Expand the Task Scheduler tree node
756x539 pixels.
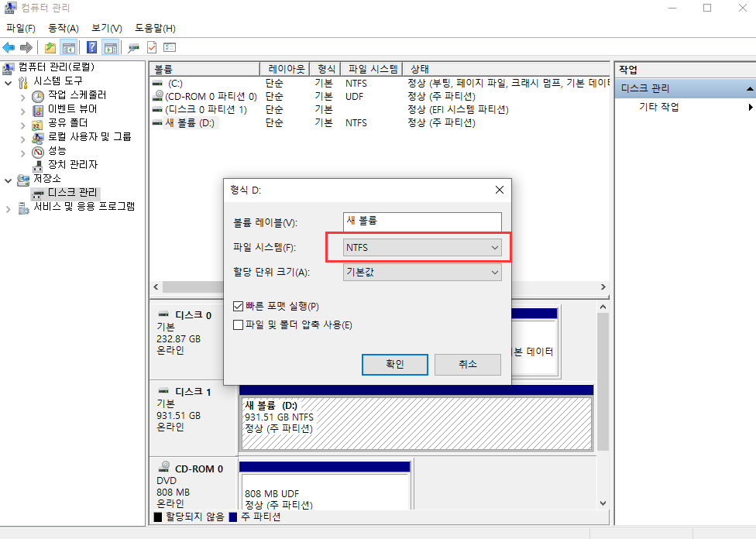(x=22, y=98)
